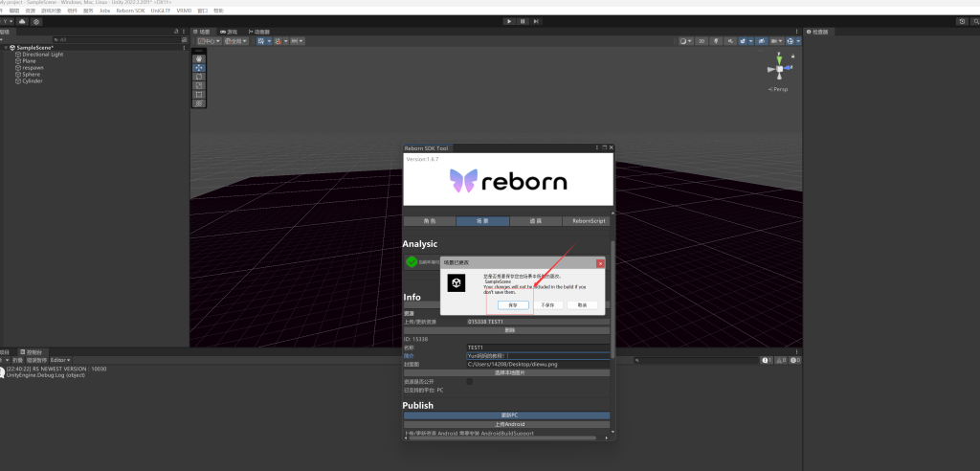Open the cloud services icon

(x=22, y=21)
